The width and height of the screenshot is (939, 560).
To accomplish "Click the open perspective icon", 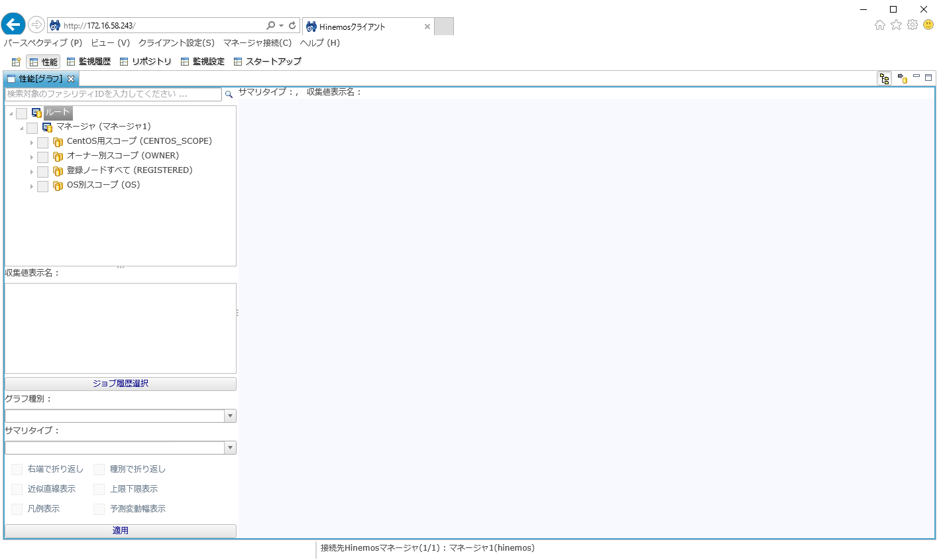I will 16,62.
